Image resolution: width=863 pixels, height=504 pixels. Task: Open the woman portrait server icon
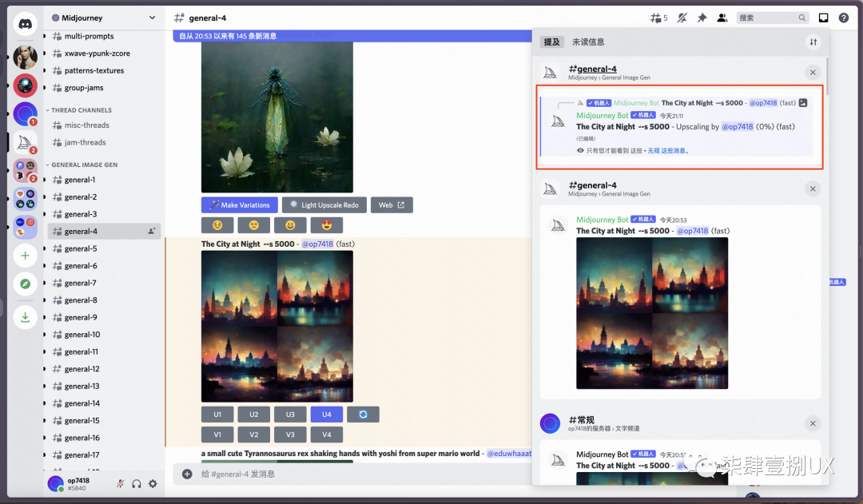click(x=26, y=57)
